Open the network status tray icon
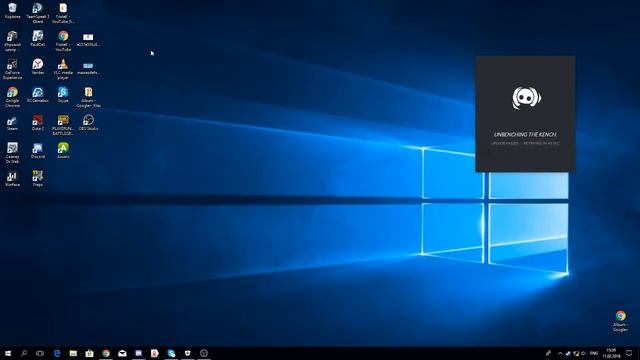Screen dimensions: 640x360 coord(576,353)
